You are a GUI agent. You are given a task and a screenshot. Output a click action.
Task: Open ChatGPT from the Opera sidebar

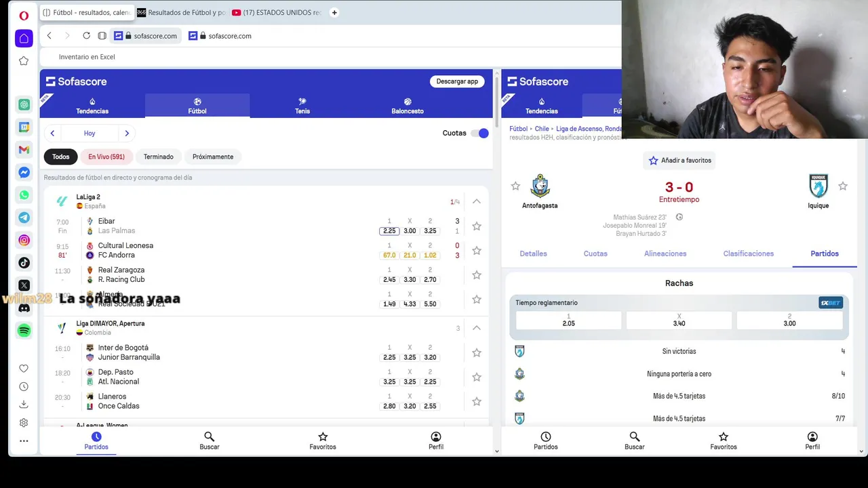24,104
